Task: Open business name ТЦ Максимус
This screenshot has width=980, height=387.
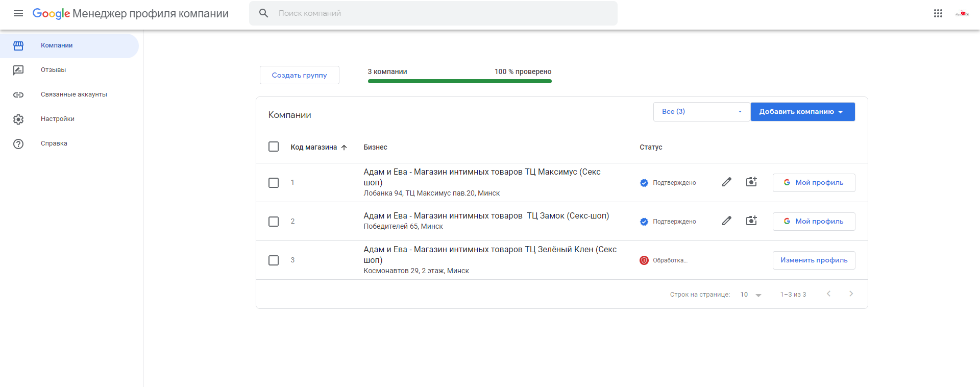Action: coord(482,177)
